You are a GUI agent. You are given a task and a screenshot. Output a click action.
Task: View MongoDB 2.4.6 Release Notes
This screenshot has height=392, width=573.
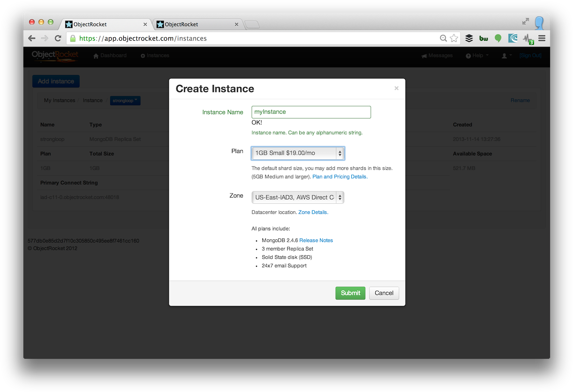pyautogui.click(x=316, y=240)
